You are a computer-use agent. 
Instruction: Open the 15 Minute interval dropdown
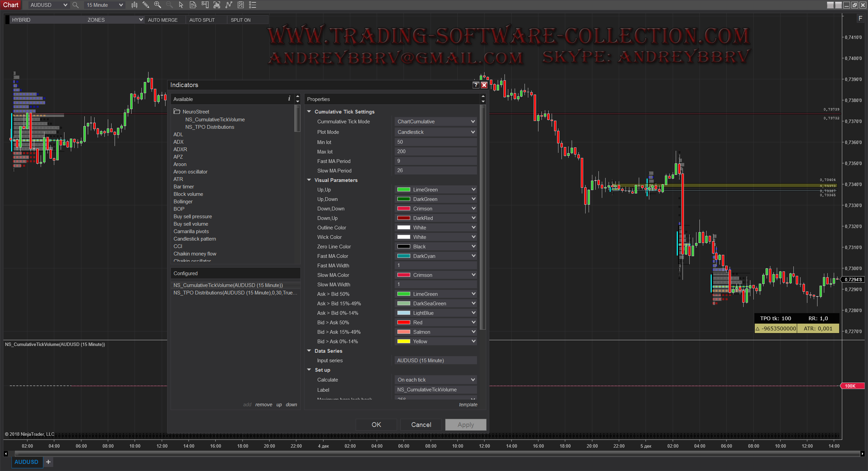[104, 5]
